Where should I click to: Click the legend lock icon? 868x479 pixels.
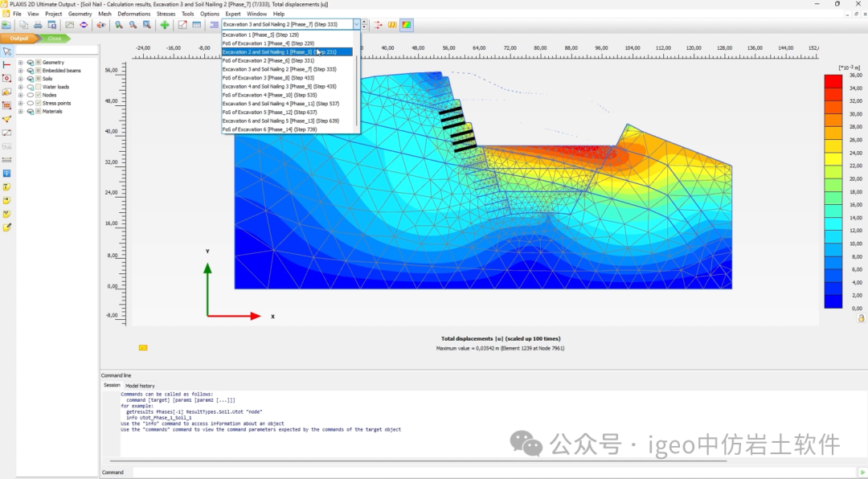pyautogui.click(x=862, y=318)
